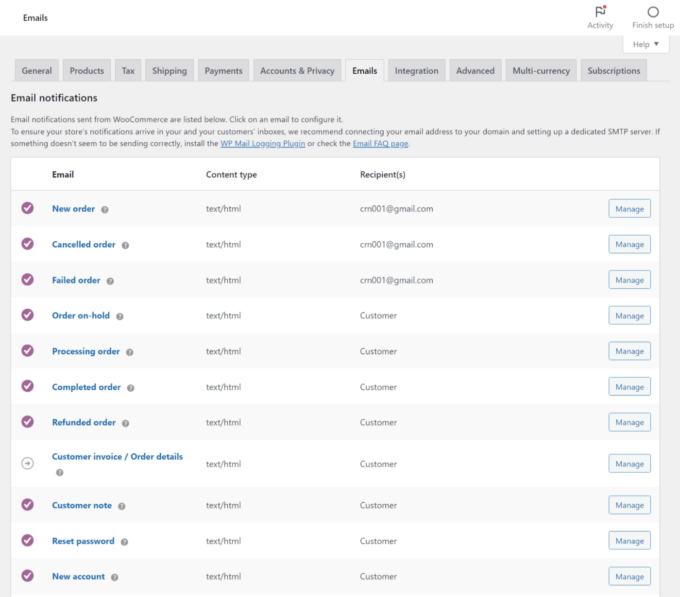This screenshot has width=680, height=597.
Task: Open the Order on-hold email link
Action: 80,316
